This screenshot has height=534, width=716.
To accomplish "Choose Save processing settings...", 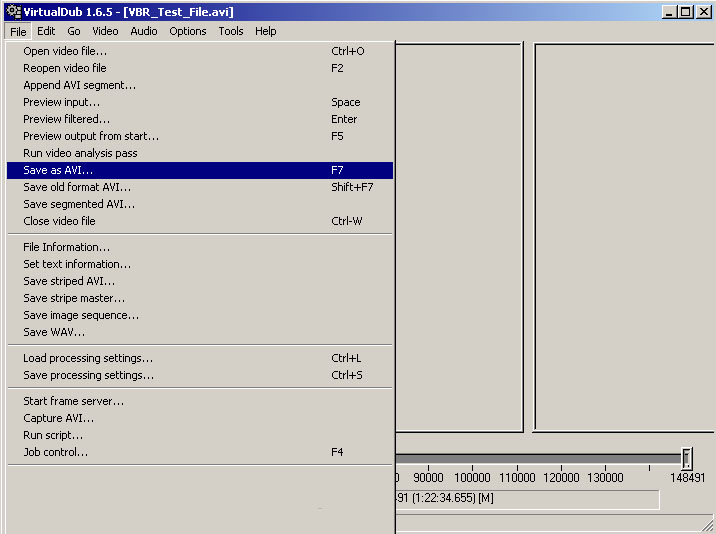I will click(200, 375).
